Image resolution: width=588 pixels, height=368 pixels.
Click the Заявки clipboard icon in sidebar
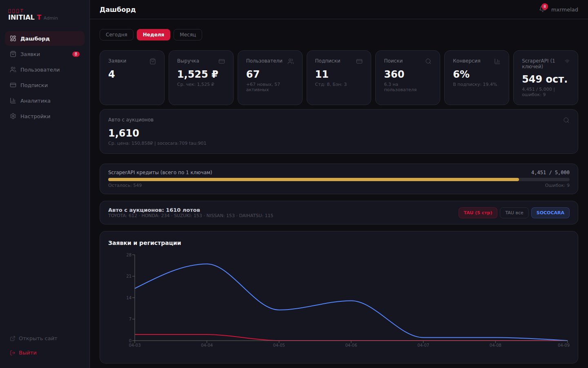click(13, 54)
